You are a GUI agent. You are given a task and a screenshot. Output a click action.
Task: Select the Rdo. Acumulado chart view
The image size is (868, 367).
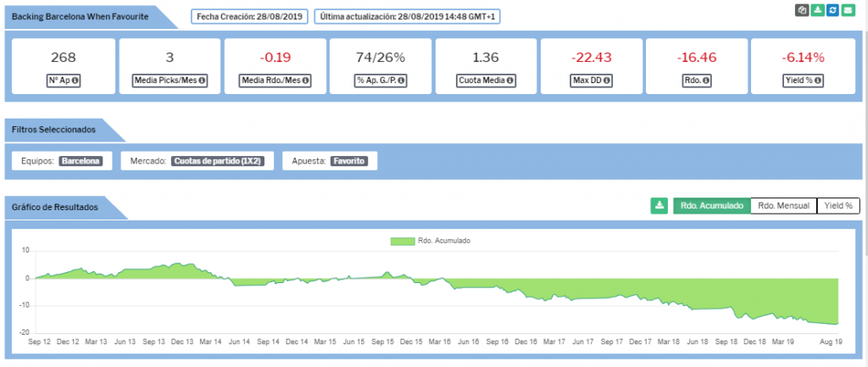tap(712, 206)
